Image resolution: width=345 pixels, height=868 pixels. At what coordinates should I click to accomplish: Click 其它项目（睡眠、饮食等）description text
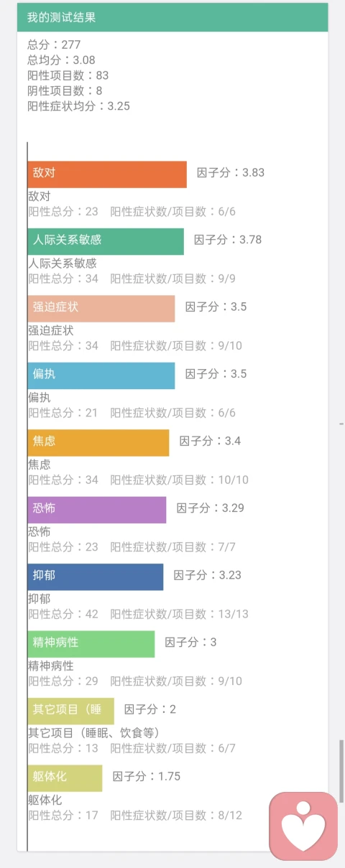[94, 733]
